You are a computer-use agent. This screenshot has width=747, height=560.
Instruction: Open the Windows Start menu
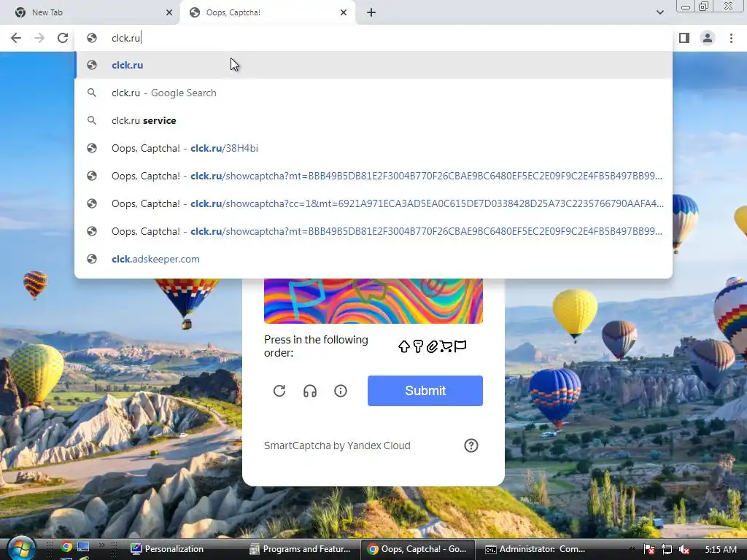(x=21, y=548)
